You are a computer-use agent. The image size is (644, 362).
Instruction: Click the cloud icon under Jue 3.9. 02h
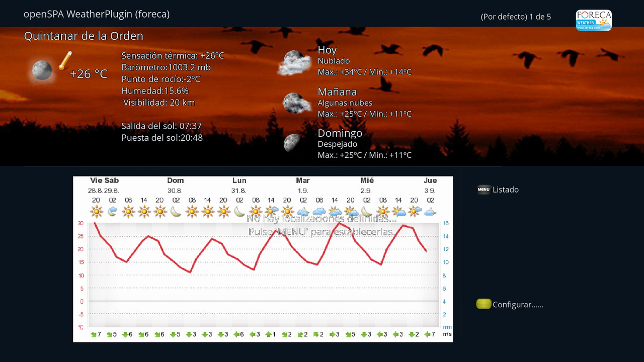tap(430, 212)
